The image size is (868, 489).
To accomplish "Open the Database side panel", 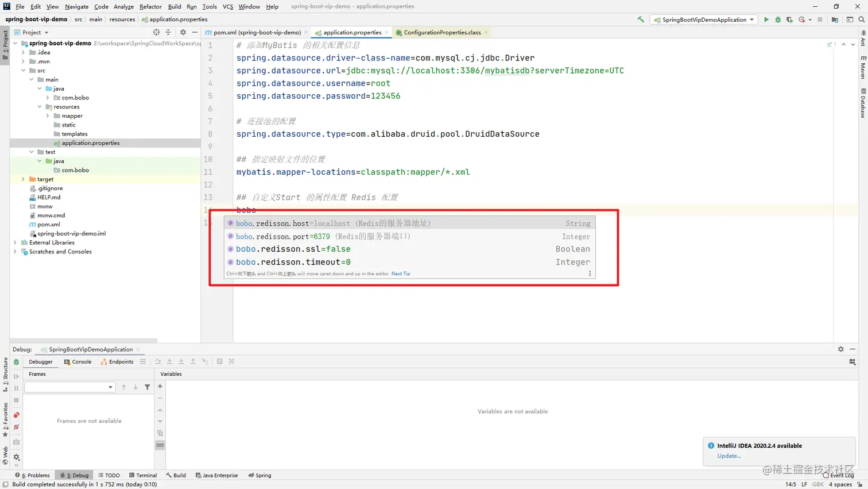I will click(863, 103).
